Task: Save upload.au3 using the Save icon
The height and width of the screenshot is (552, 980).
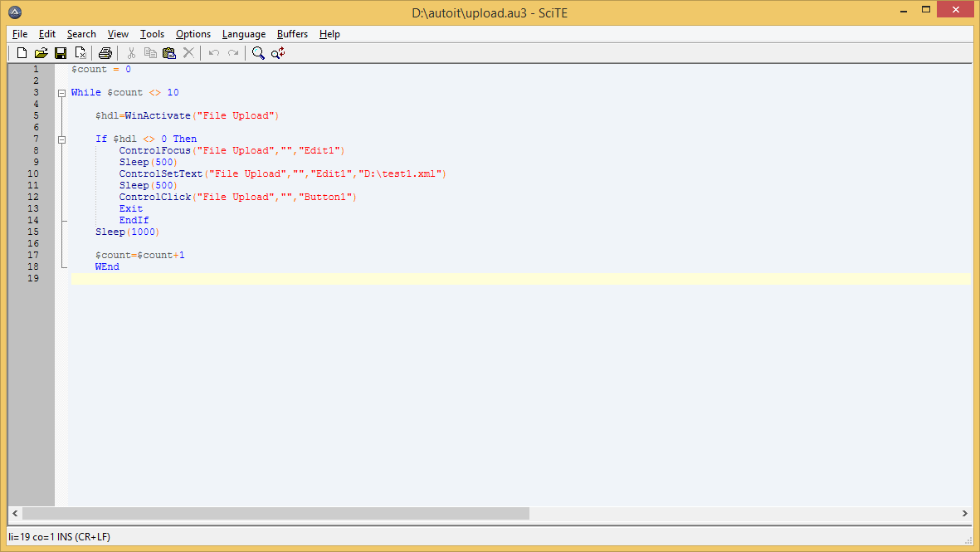Action: click(60, 52)
